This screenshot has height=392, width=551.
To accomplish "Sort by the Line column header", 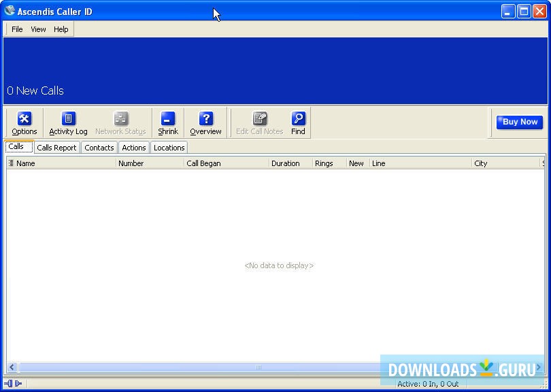I will [x=420, y=163].
